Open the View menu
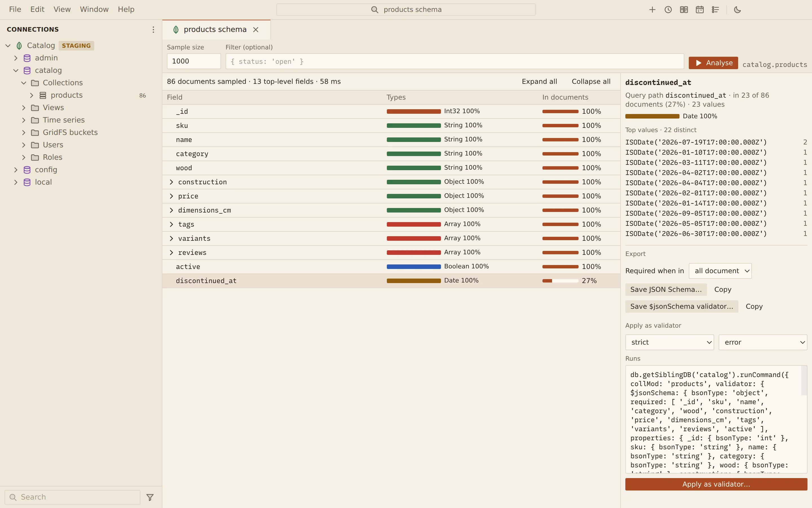The height and width of the screenshot is (508, 812). [62, 9]
